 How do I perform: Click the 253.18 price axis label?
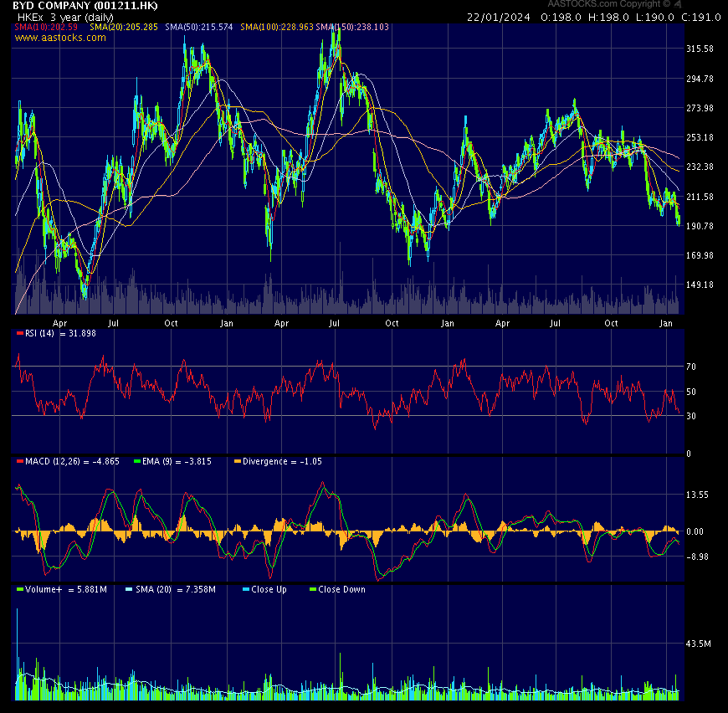[x=700, y=137]
